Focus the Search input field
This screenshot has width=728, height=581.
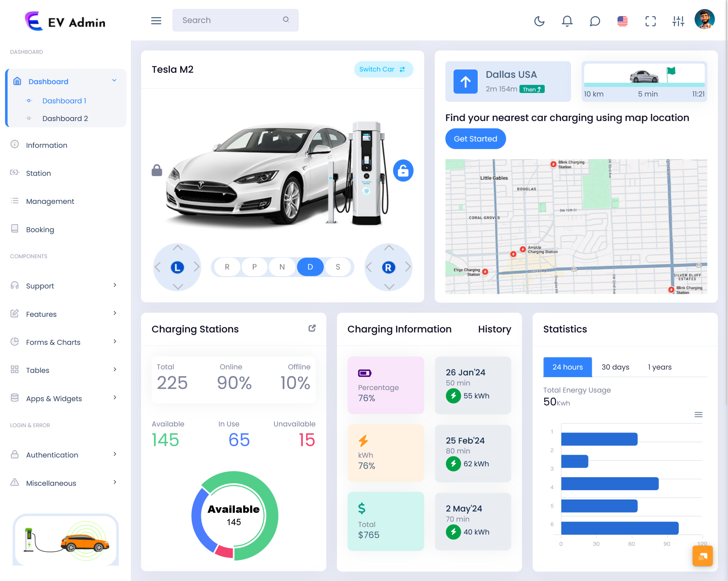tap(235, 20)
